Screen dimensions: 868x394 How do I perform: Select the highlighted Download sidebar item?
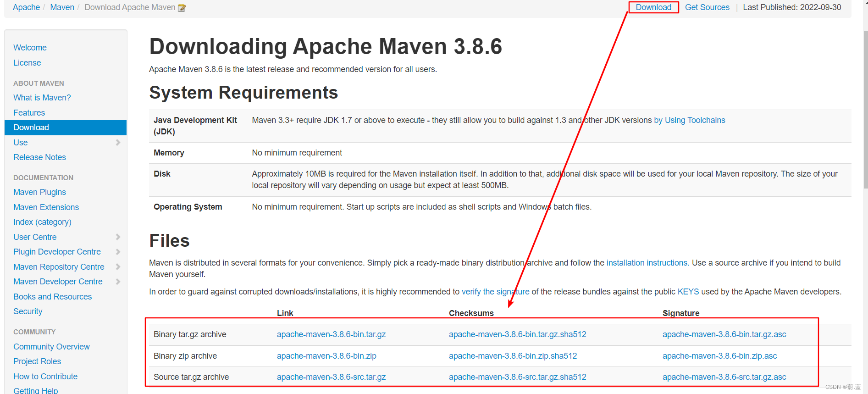coord(66,128)
